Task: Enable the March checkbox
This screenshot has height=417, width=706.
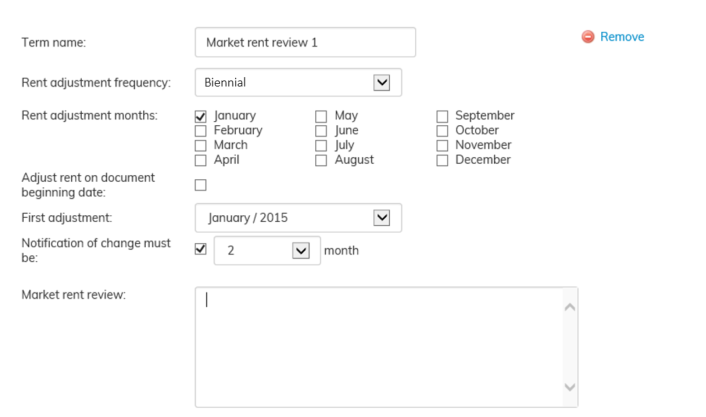Action: pyautogui.click(x=201, y=145)
